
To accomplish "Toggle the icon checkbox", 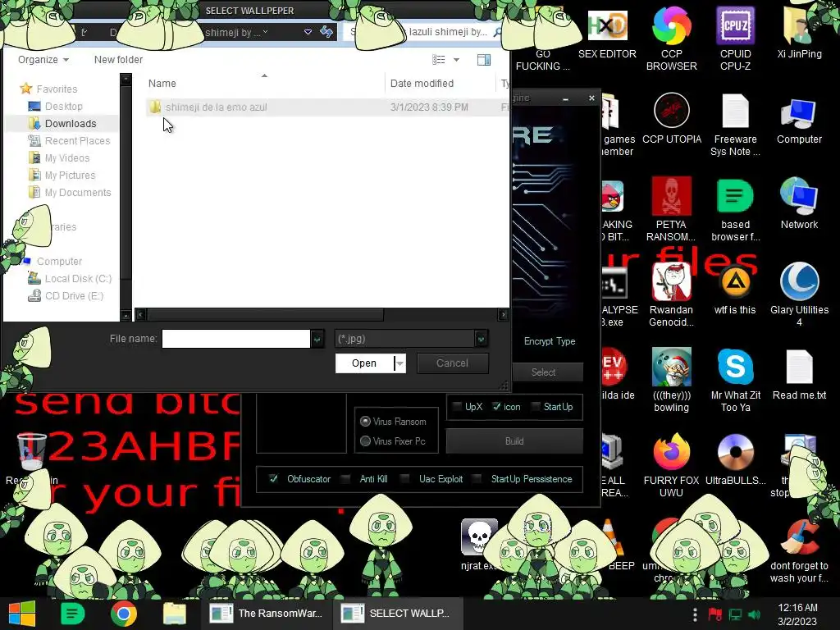I will pos(496,407).
